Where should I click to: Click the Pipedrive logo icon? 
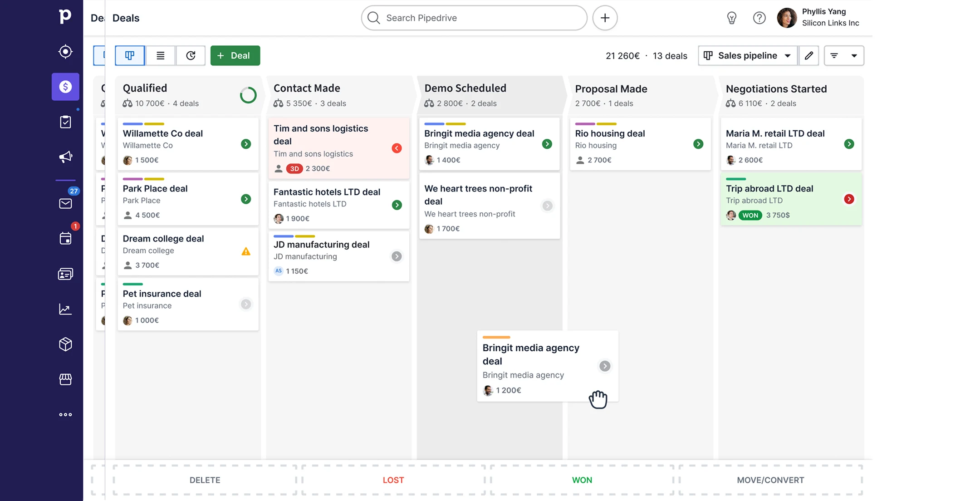pyautogui.click(x=65, y=16)
